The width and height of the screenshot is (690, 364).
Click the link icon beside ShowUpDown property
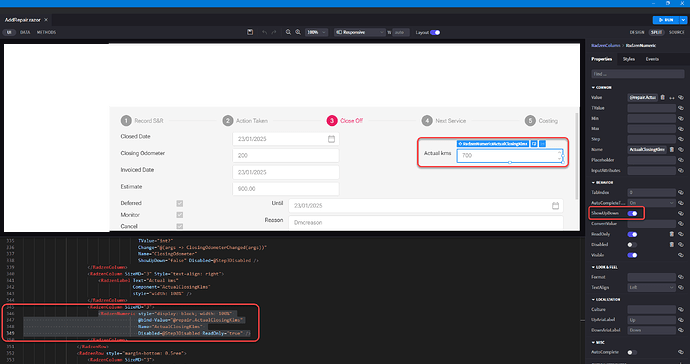681,213
